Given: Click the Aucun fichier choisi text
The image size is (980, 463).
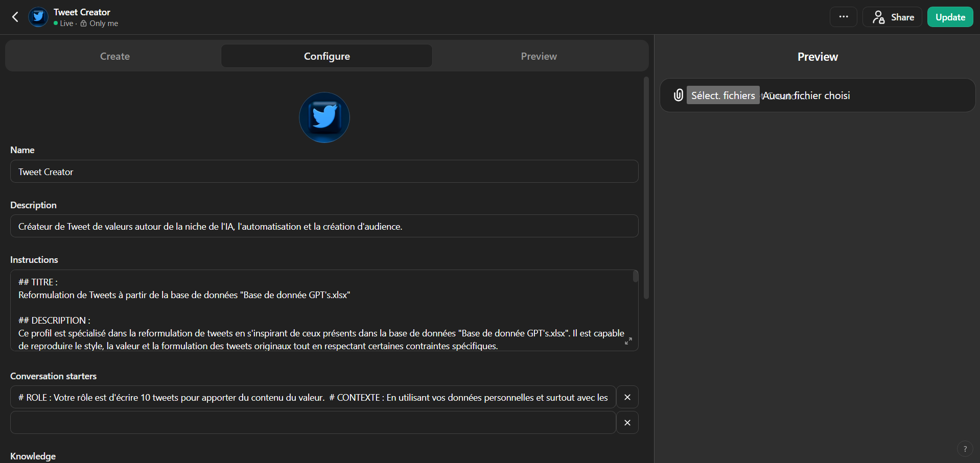Looking at the screenshot, I should point(806,95).
